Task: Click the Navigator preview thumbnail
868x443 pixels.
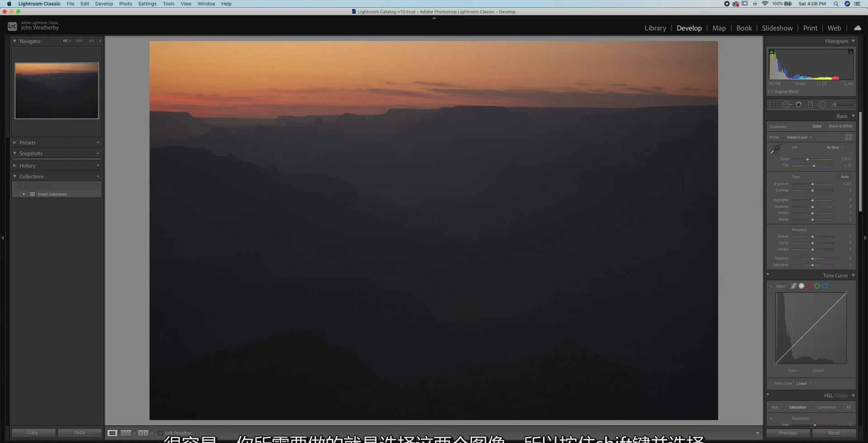Action: pos(57,91)
